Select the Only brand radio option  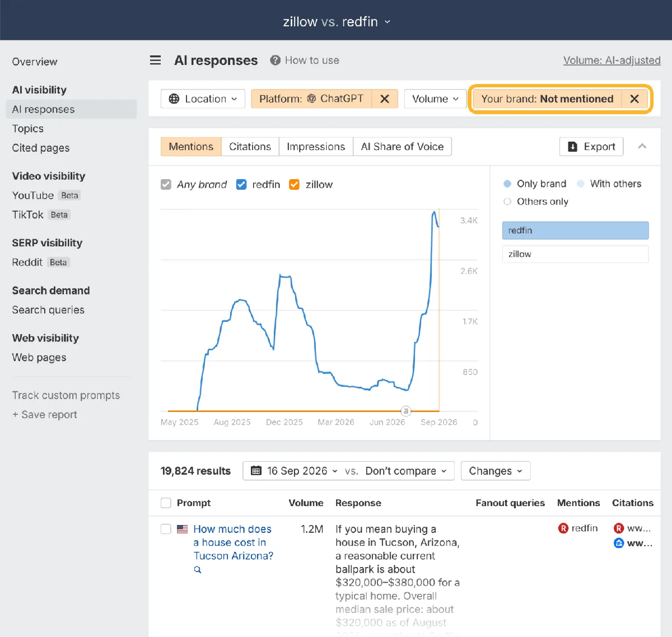pos(507,184)
